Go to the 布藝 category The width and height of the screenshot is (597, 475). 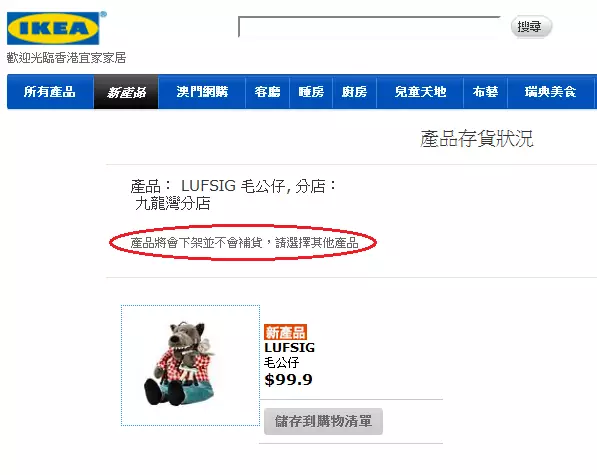pos(485,92)
